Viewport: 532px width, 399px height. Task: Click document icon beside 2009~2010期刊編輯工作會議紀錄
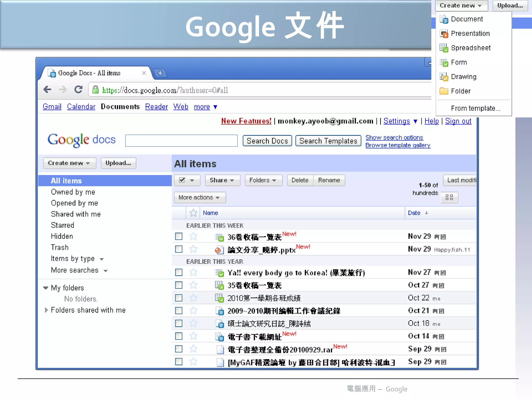point(220,311)
